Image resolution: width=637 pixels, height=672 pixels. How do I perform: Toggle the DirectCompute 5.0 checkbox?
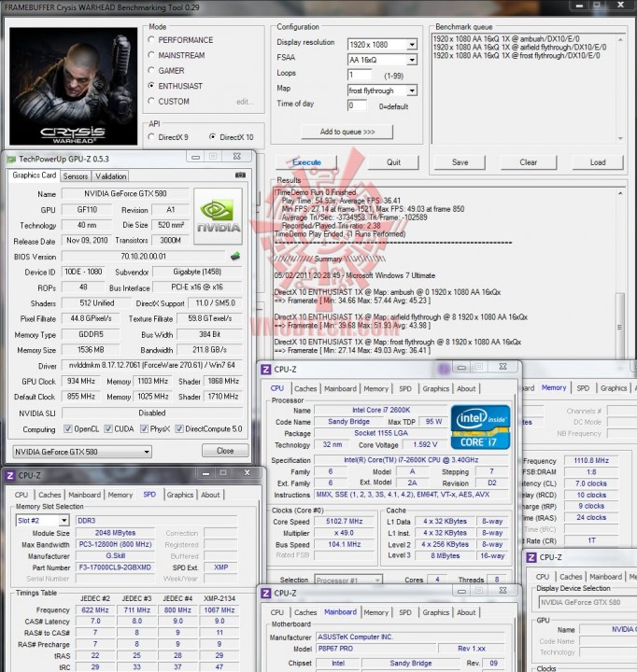point(179,428)
